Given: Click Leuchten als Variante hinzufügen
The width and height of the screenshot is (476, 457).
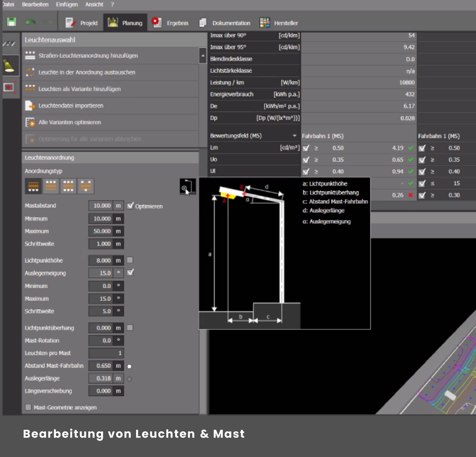Looking at the screenshot, I should pyautogui.click(x=110, y=89).
